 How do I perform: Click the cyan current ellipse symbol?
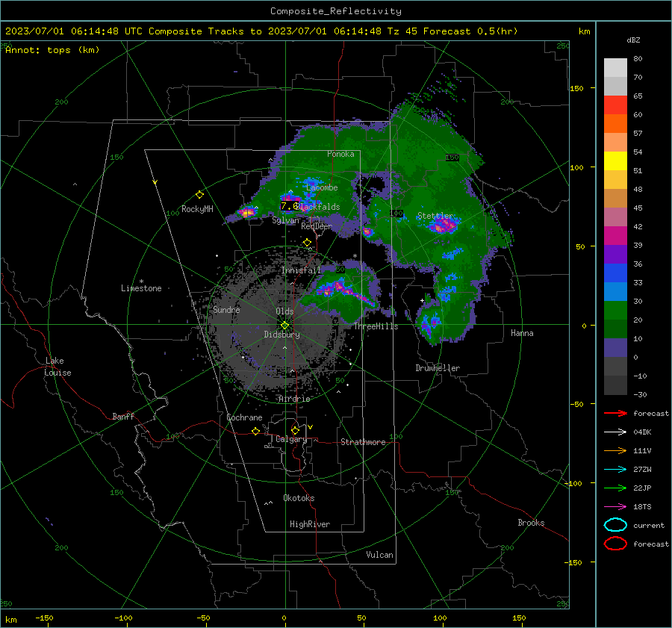[x=615, y=525]
